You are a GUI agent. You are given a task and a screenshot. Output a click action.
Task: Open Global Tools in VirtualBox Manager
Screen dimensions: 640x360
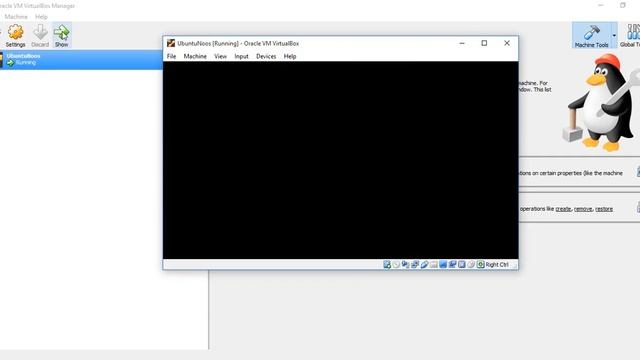(630, 36)
